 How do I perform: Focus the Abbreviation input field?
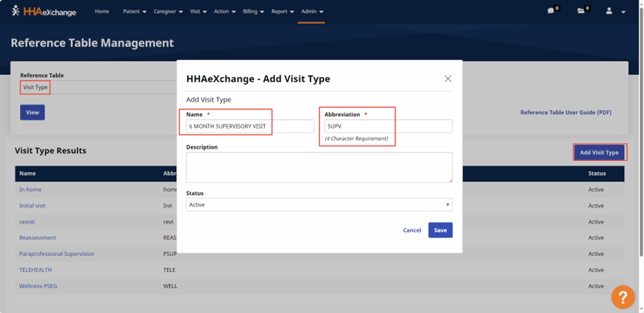[x=388, y=127]
